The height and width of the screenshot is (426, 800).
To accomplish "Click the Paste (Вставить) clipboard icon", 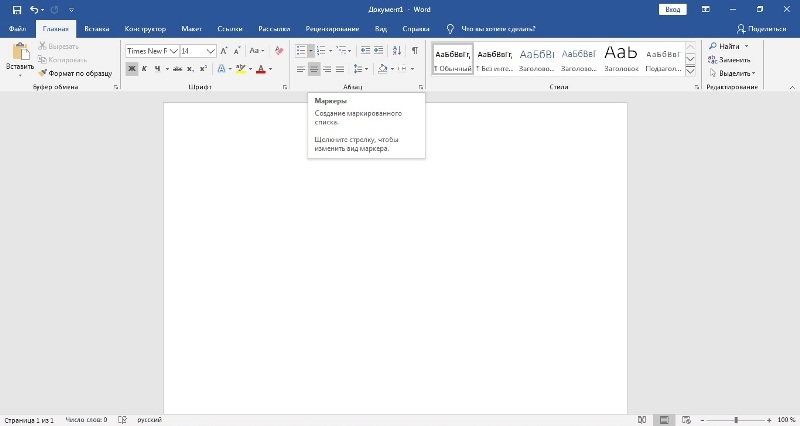I will click(x=19, y=53).
